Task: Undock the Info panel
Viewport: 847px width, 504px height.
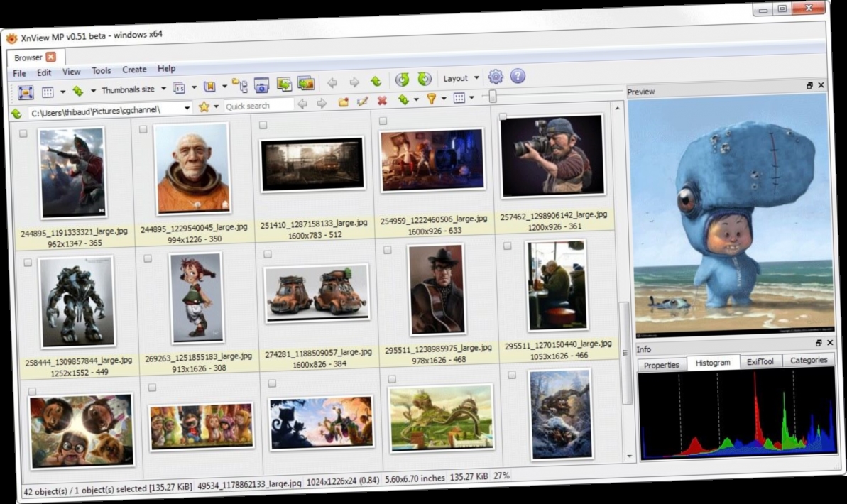Action: (819, 343)
